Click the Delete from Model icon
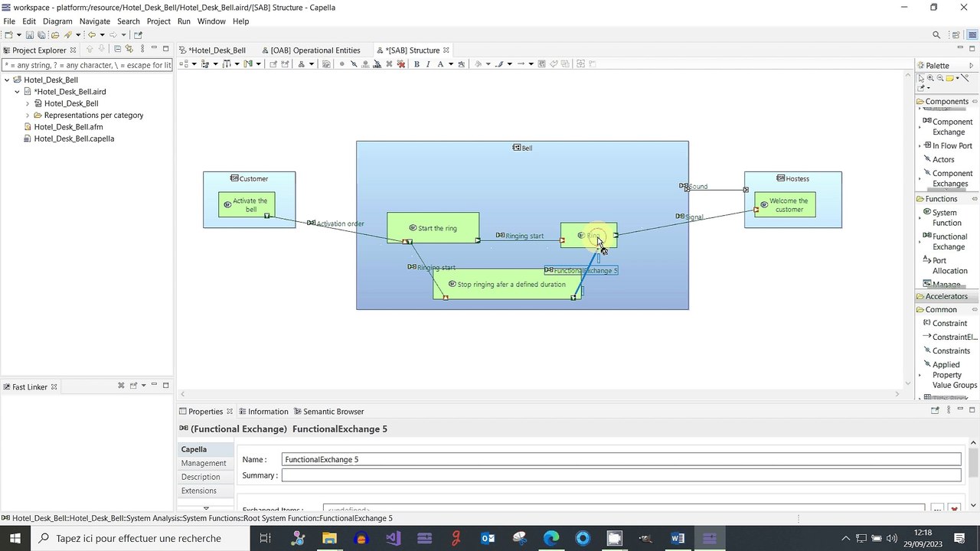The width and height of the screenshot is (980, 551). pyautogui.click(x=401, y=64)
